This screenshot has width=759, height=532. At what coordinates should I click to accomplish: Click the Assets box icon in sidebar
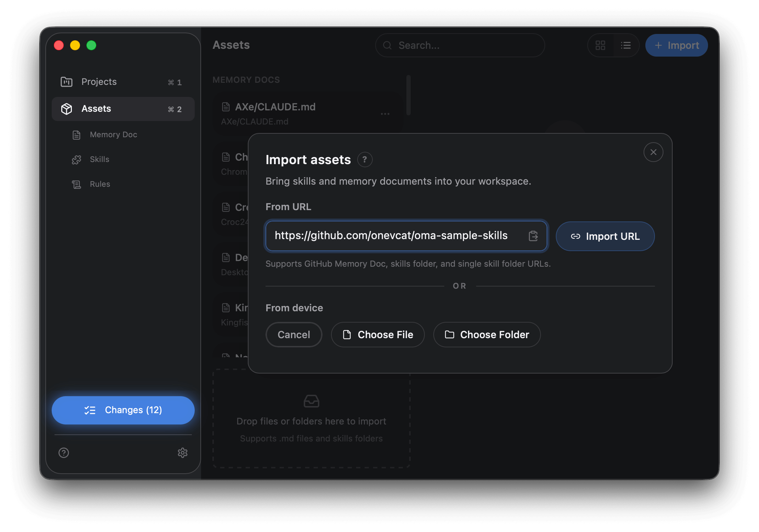(x=67, y=109)
